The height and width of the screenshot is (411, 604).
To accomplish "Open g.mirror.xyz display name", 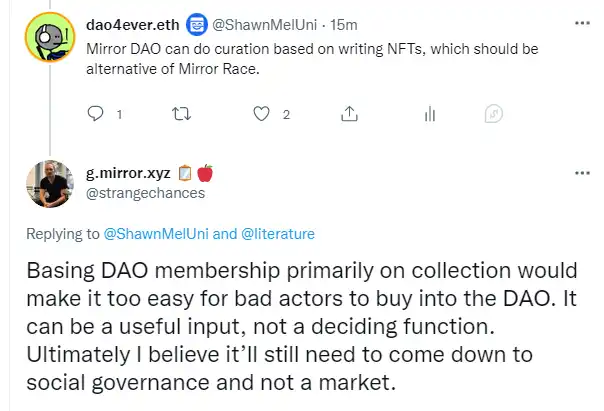I will click(128, 173).
